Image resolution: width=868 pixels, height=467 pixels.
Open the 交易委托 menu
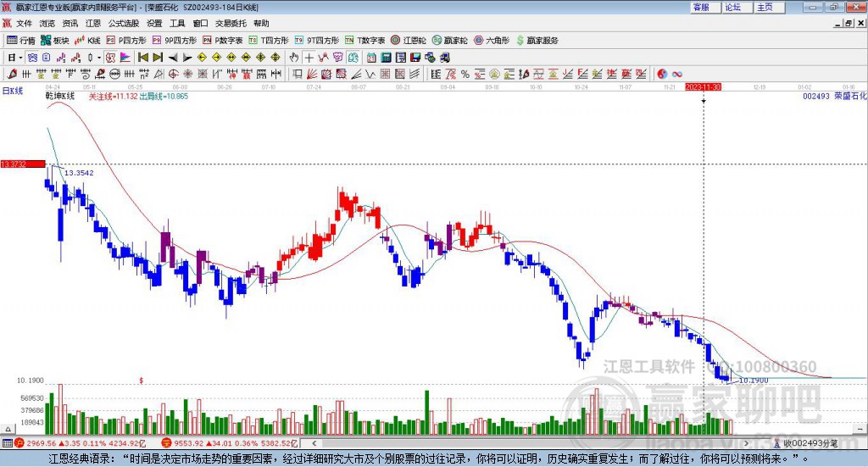tap(231, 23)
